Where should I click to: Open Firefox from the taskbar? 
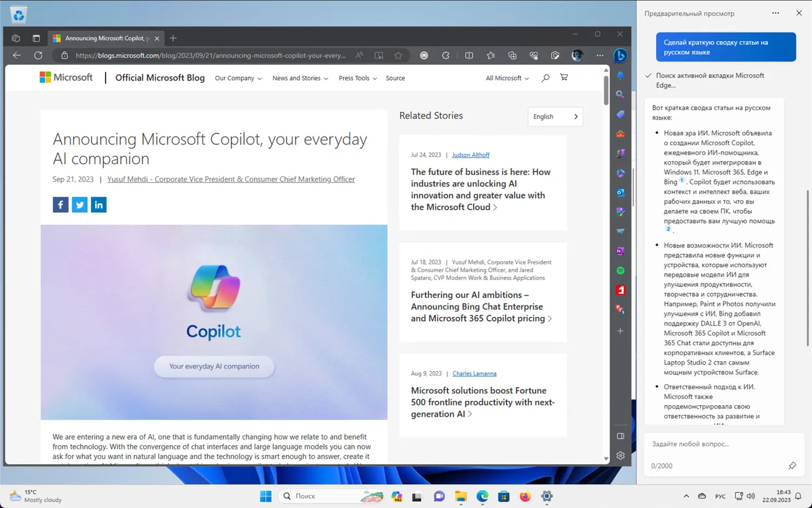click(x=525, y=496)
